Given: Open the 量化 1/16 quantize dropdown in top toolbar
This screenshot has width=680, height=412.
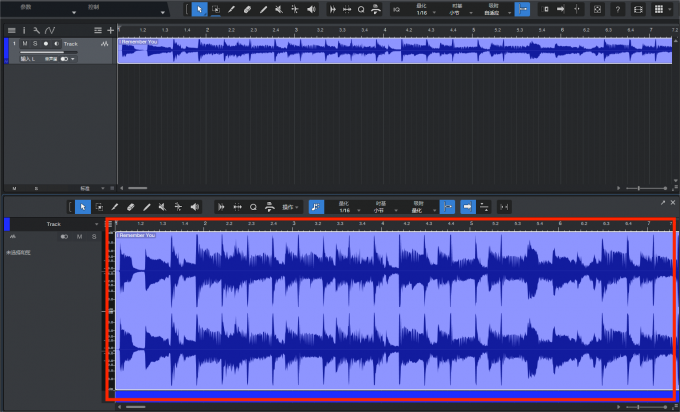Looking at the screenshot, I should point(423,10).
